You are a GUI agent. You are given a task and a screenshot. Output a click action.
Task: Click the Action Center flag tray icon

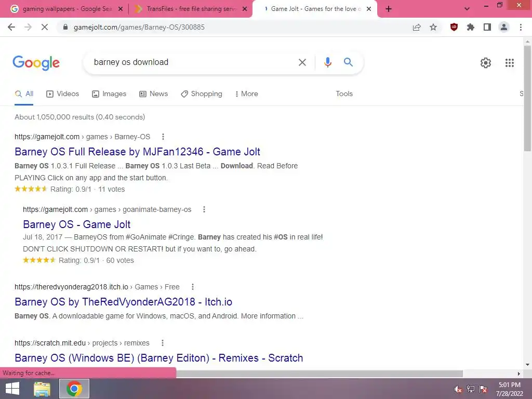483,389
